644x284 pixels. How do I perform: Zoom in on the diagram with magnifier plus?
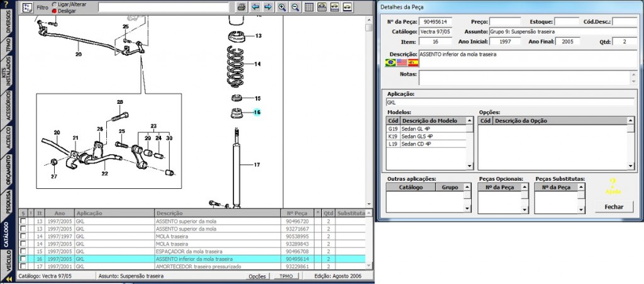[x=282, y=8]
